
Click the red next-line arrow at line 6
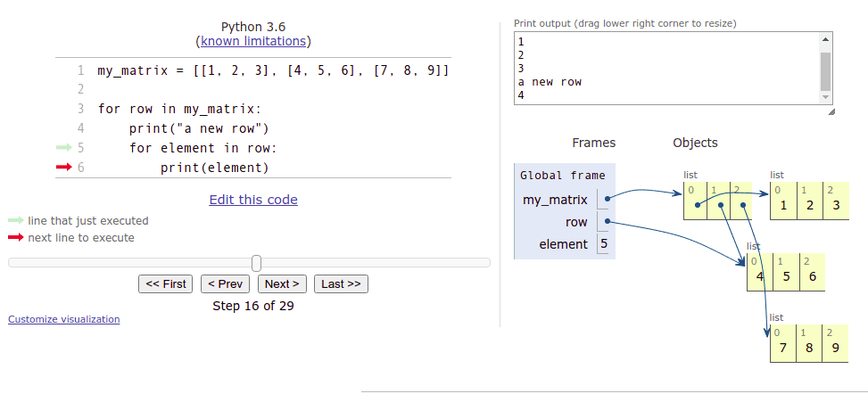point(62,168)
